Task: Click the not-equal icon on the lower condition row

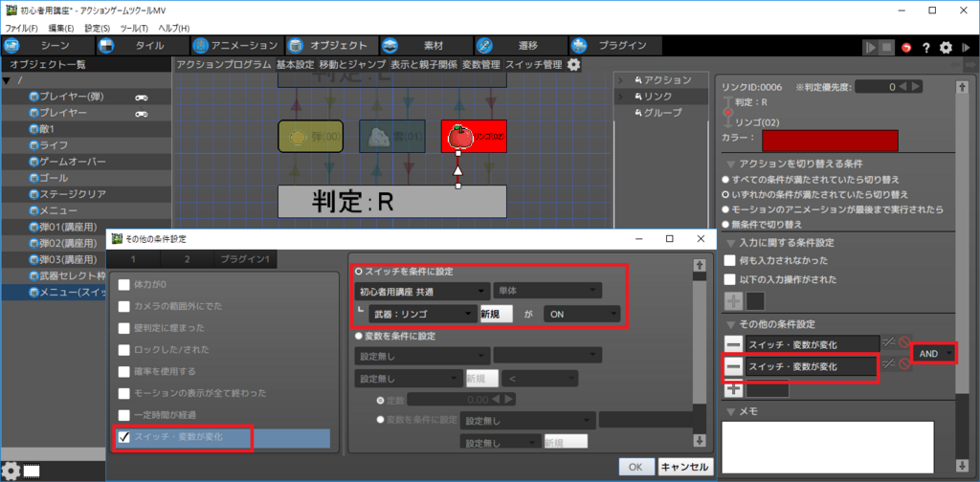Action: (x=889, y=364)
